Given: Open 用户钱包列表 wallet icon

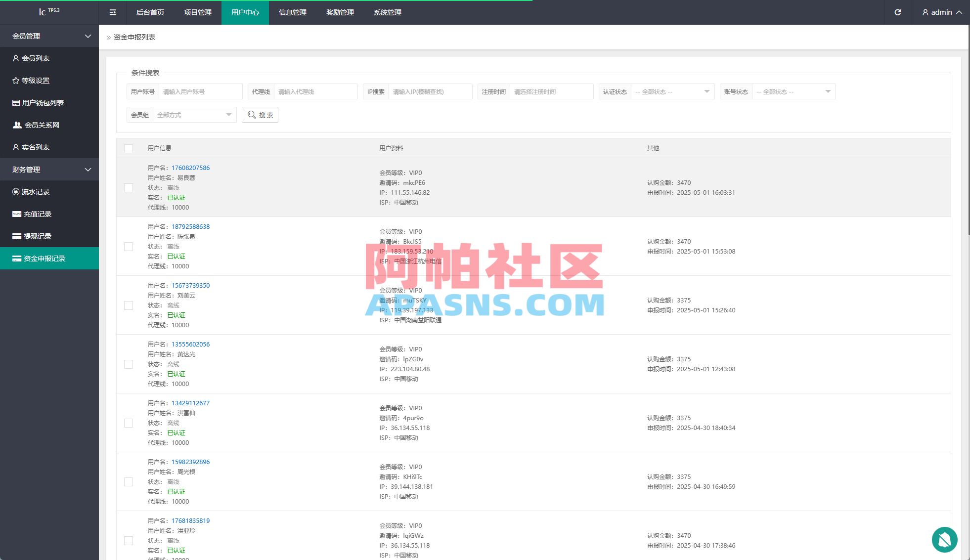Looking at the screenshot, I should point(16,102).
